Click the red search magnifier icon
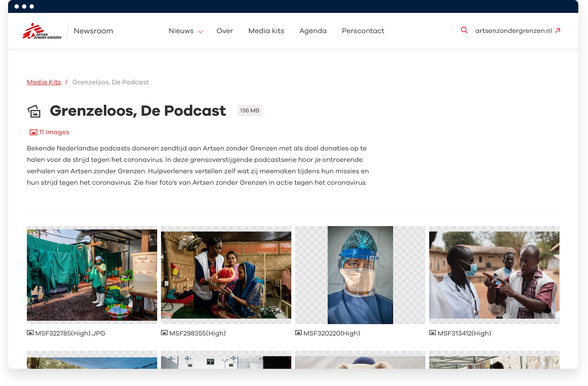 464,30
